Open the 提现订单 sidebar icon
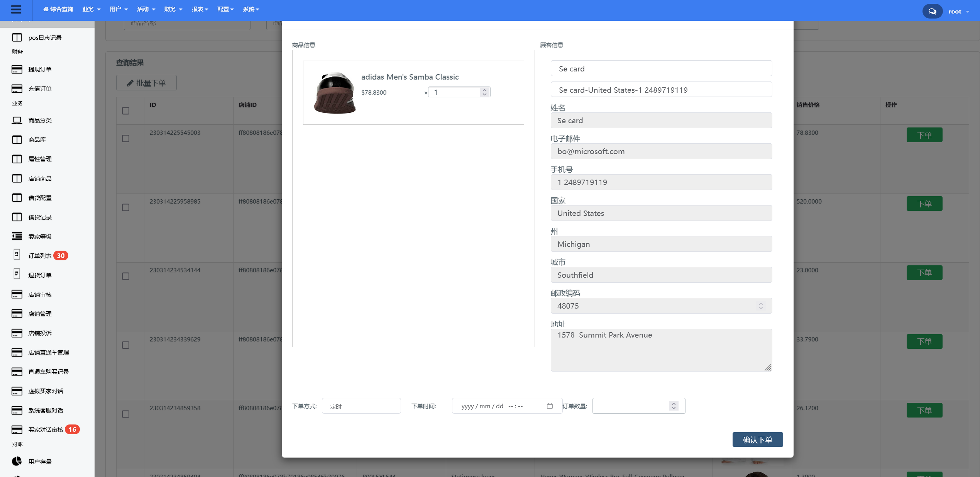Viewport: 980px width, 477px height. [x=40, y=69]
